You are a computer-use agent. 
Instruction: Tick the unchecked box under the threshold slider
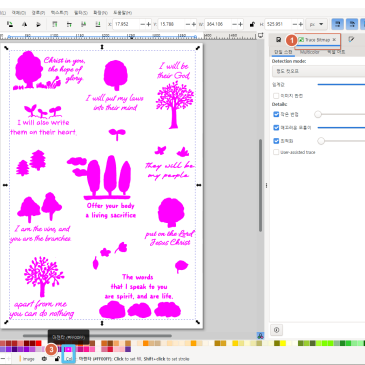[276, 96]
